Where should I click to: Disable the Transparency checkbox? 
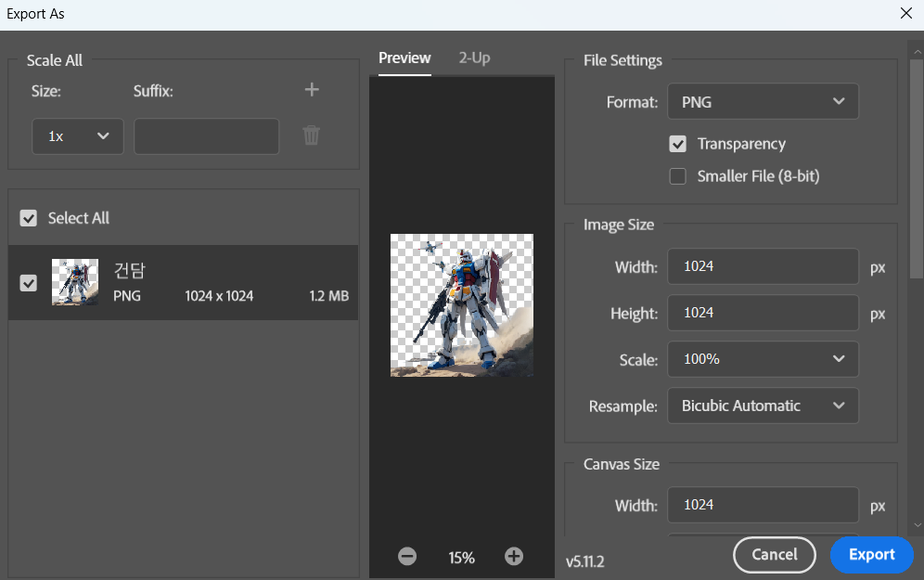click(677, 144)
